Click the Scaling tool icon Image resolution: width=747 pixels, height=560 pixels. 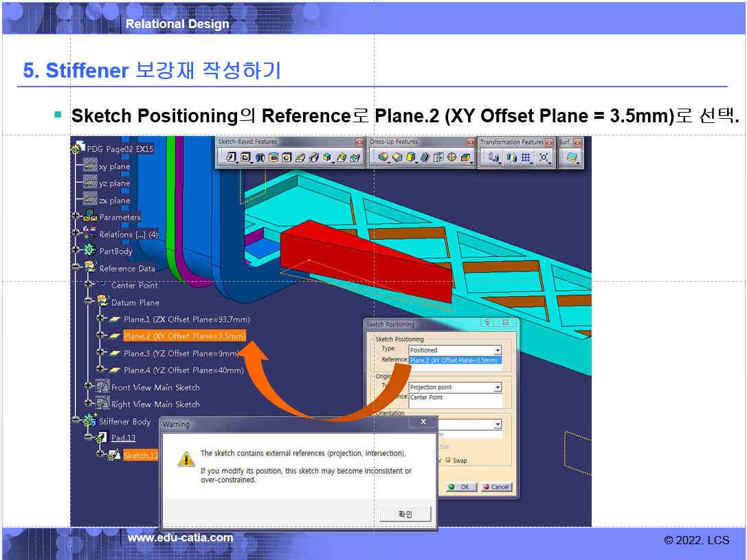click(544, 158)
